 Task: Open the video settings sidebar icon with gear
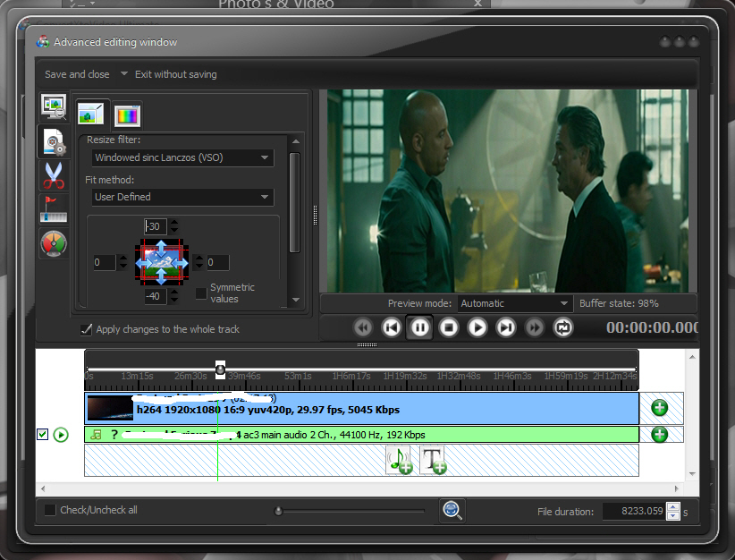pyautogui.click(x=54, y=142)
